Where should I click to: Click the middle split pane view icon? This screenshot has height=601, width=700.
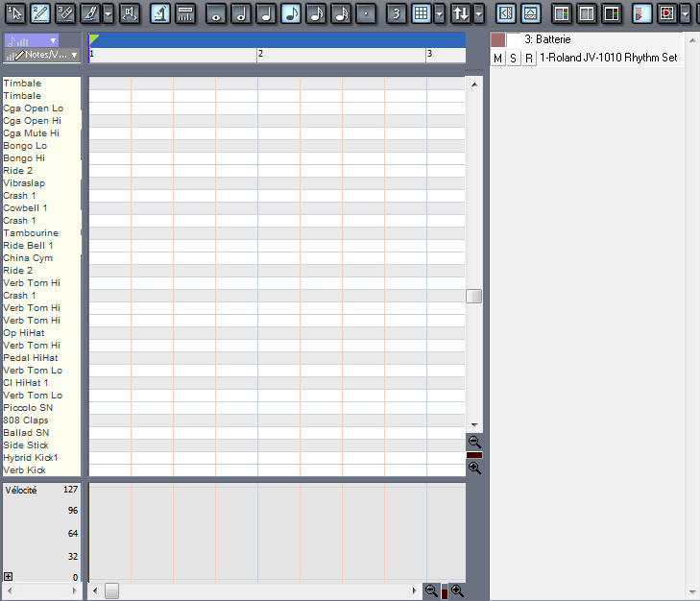[x=587, y=13]
